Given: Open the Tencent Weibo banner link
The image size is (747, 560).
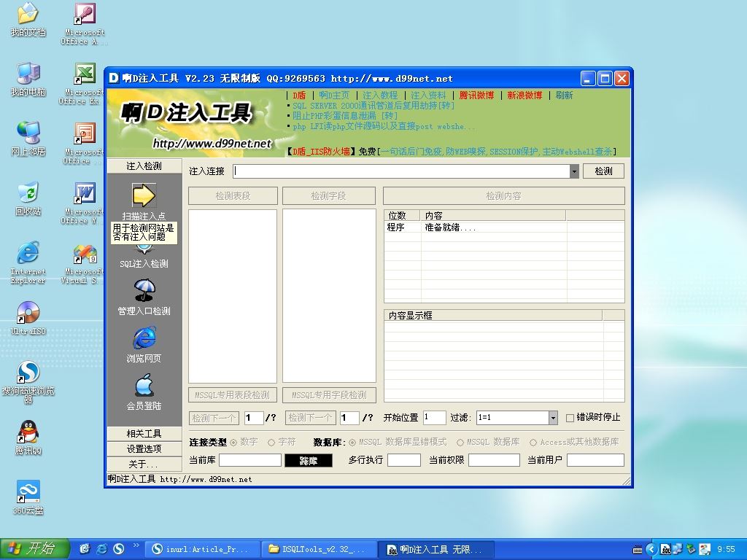Looking at the screenshot, I should (x=476, y=96).
